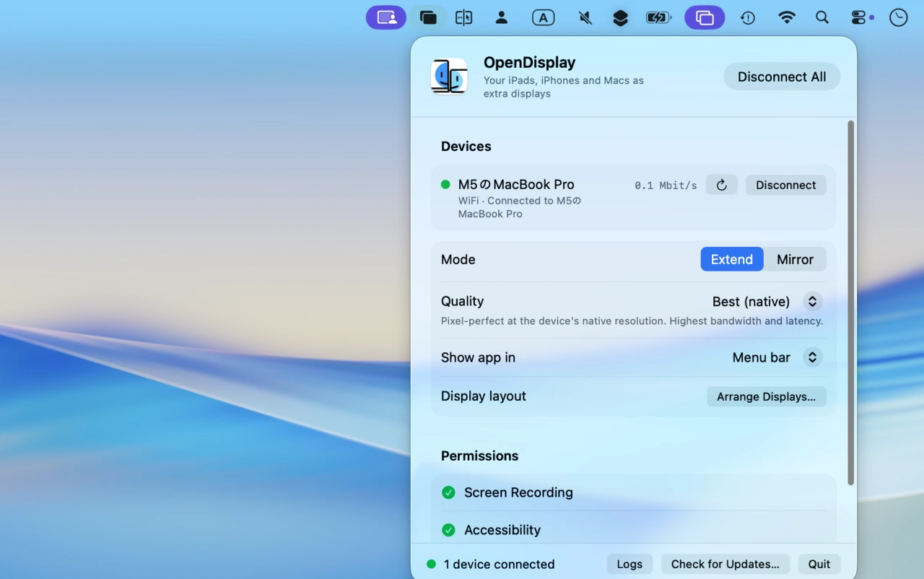This screenshot has width=924, height=579.
Task: Click the Permissions section heading
Action: click(x=479, y=456)
